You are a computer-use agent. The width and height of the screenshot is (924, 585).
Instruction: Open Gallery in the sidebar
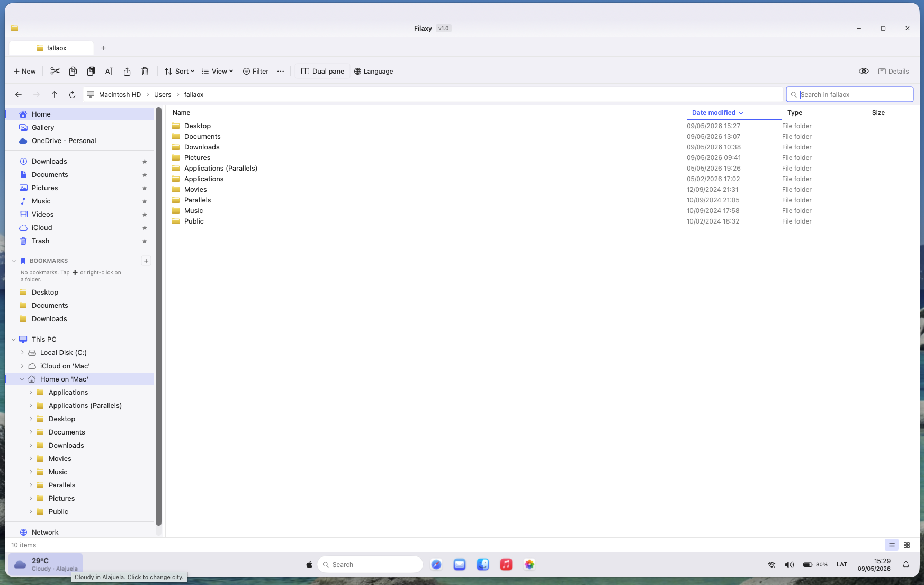click(x=80, y=127)
